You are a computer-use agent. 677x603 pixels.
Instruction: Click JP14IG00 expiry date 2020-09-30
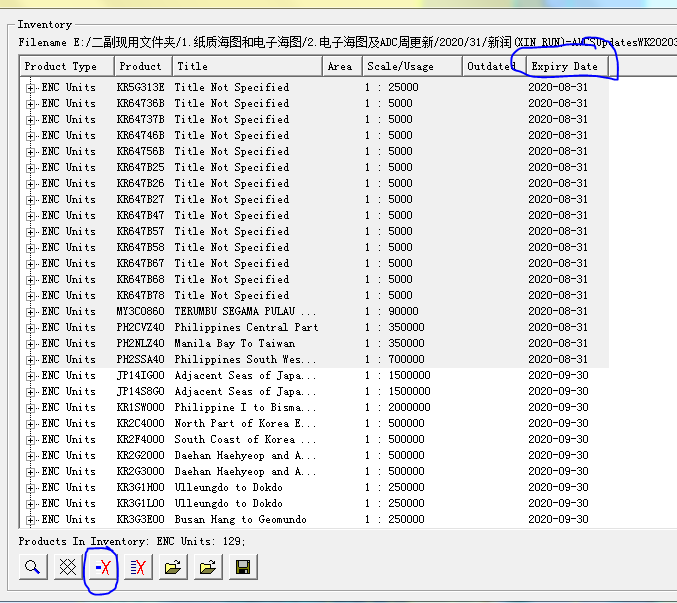pos(558,375)
